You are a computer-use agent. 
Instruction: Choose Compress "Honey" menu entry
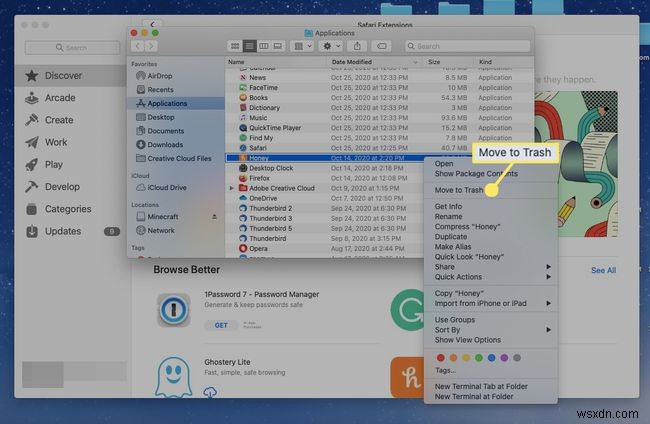467,226
